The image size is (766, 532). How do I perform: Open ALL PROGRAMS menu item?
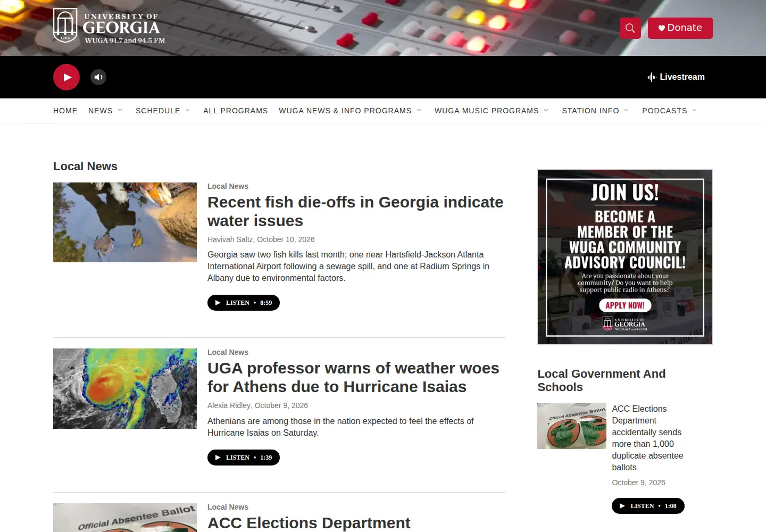[236, 111]
